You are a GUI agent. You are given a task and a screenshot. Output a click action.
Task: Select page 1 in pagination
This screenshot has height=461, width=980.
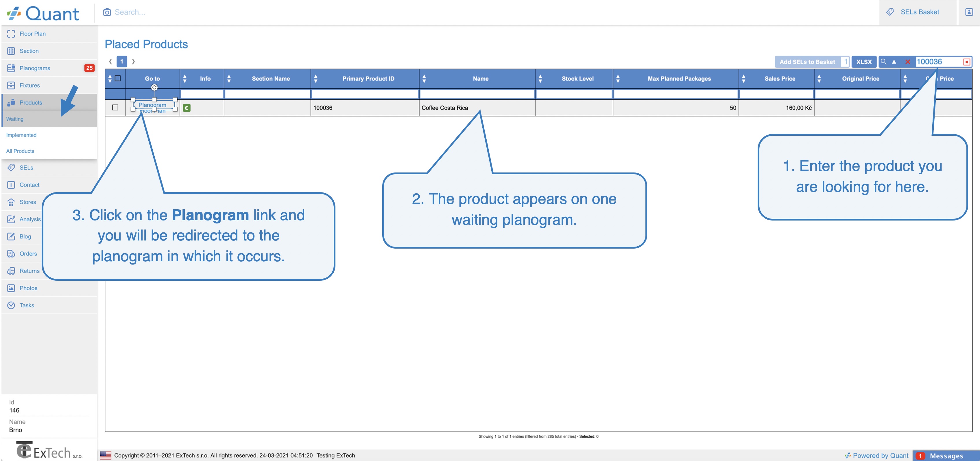[122, 61]
